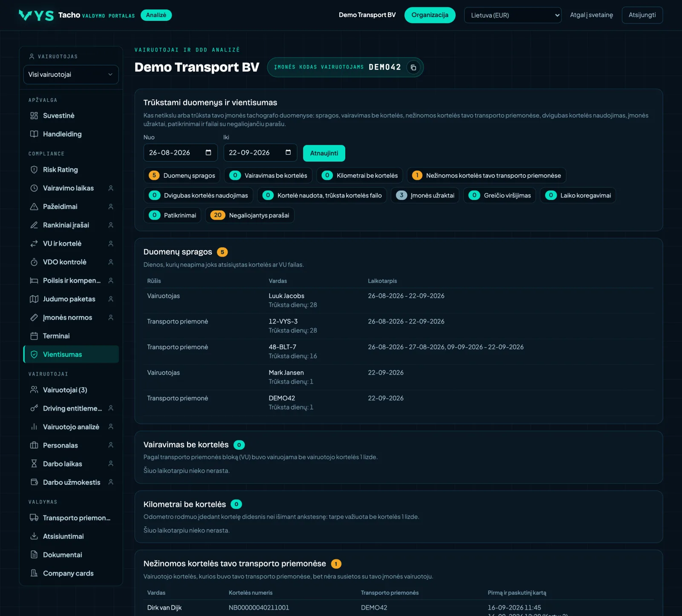Click the Vairavimo laikas clock icon

34,188
